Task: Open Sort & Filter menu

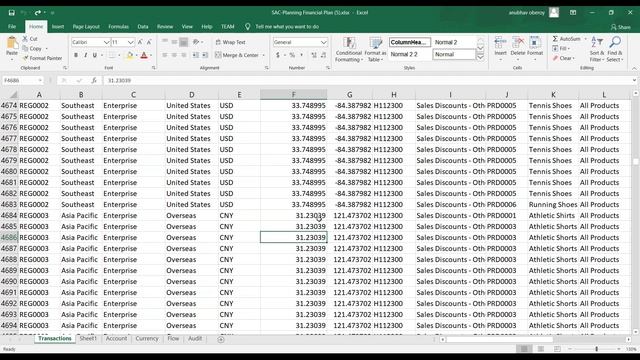Action: click(597, 49)
